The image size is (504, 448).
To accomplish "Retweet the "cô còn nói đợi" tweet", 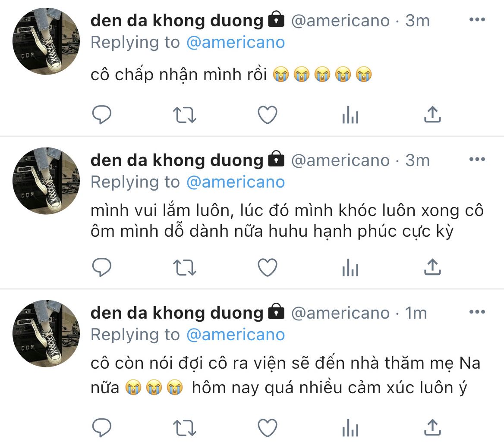I will 185,428.
